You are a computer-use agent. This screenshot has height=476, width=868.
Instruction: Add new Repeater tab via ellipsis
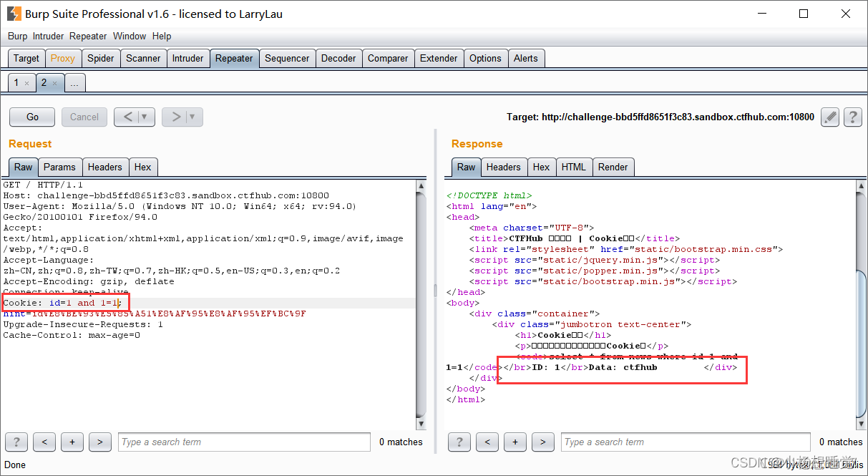[74, 83]
